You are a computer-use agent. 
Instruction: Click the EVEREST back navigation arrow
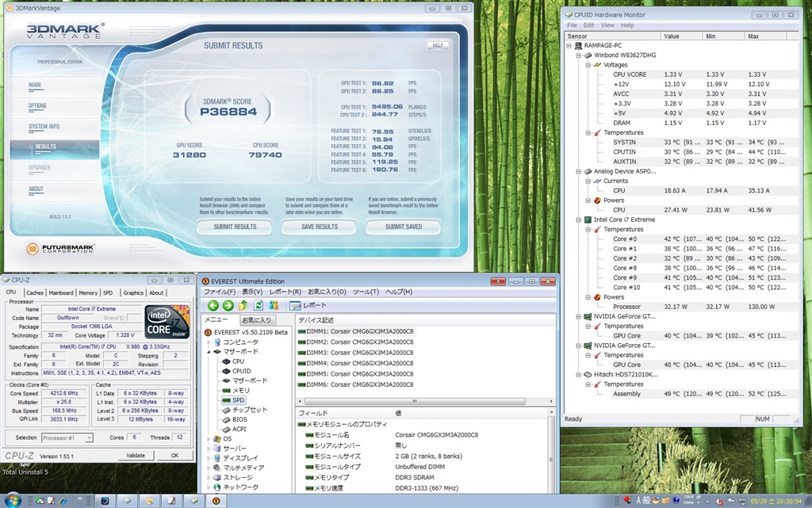tap(213, 305)
